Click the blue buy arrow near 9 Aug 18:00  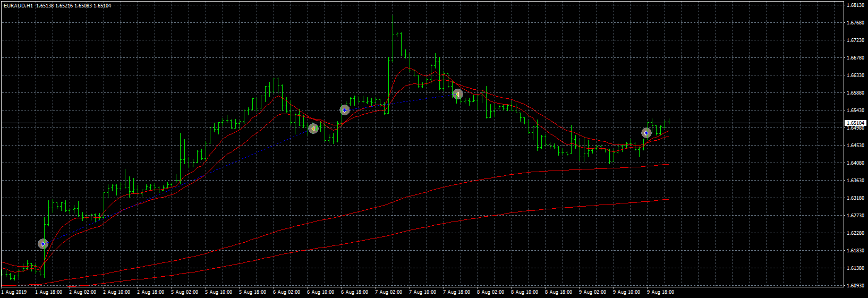[646, 133]
